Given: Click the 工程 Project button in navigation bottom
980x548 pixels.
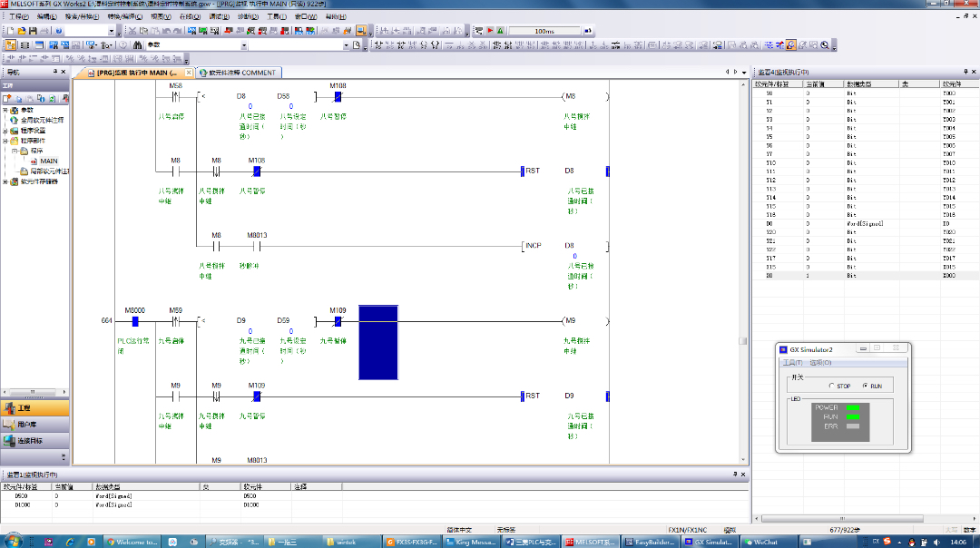Looking at the screenshot, I should tap(35, 408).
